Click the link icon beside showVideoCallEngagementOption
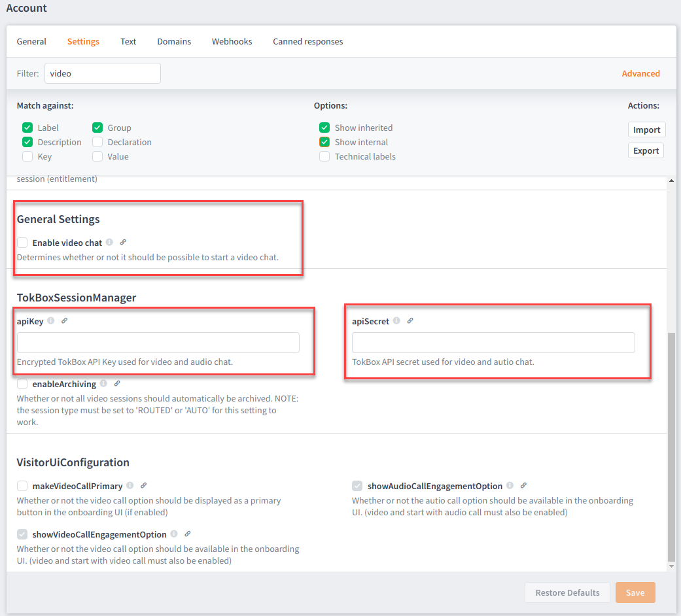Viewport: 681px width, 616px height. [187, 534]
